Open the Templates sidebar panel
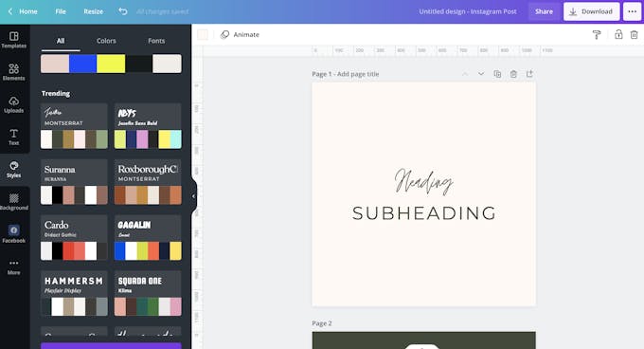644x349 pixels. pyautogui.click(x=14, y=40)
